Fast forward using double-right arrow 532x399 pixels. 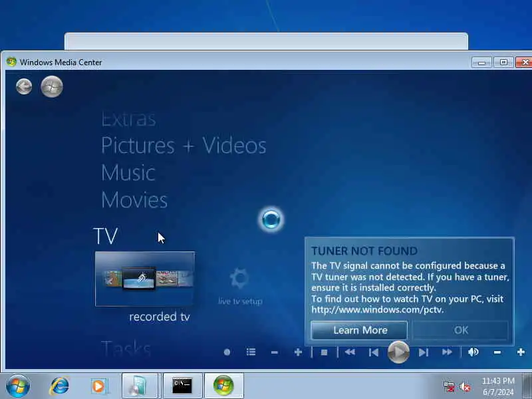[447, 352]
